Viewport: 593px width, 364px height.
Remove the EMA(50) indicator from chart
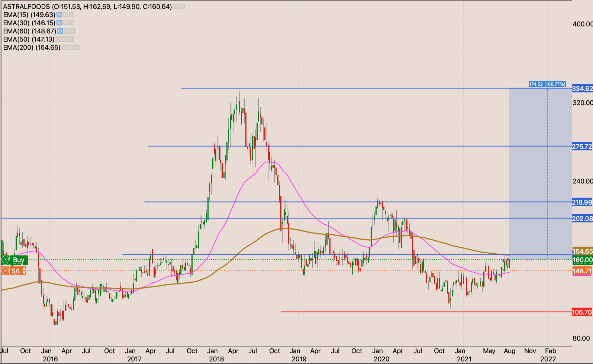(x=71, y=39)
